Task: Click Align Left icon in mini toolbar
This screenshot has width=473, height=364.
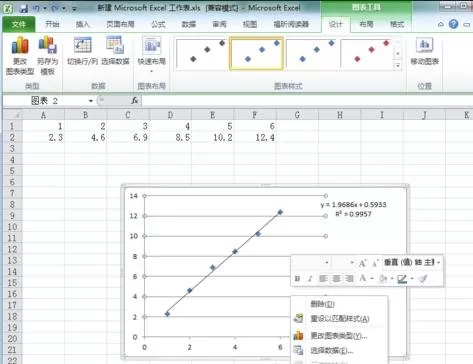Action: [323, 278]
